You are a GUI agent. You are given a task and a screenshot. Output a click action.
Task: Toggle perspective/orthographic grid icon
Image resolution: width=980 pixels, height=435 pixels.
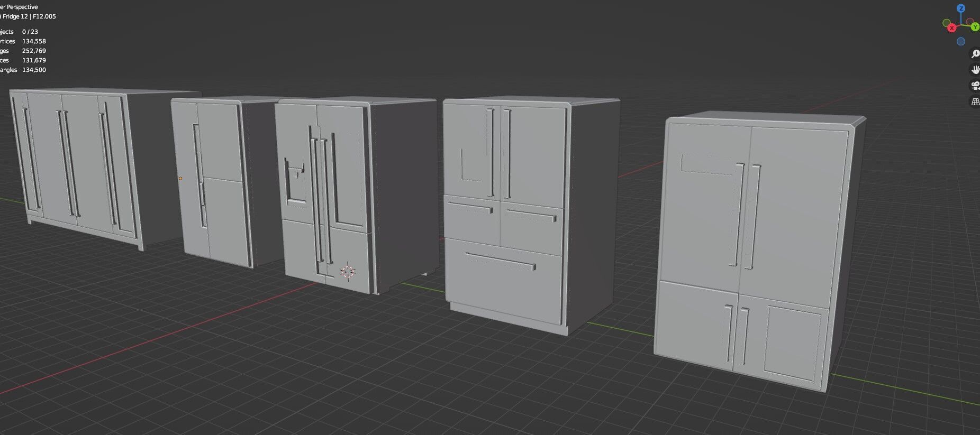(975, 101)
